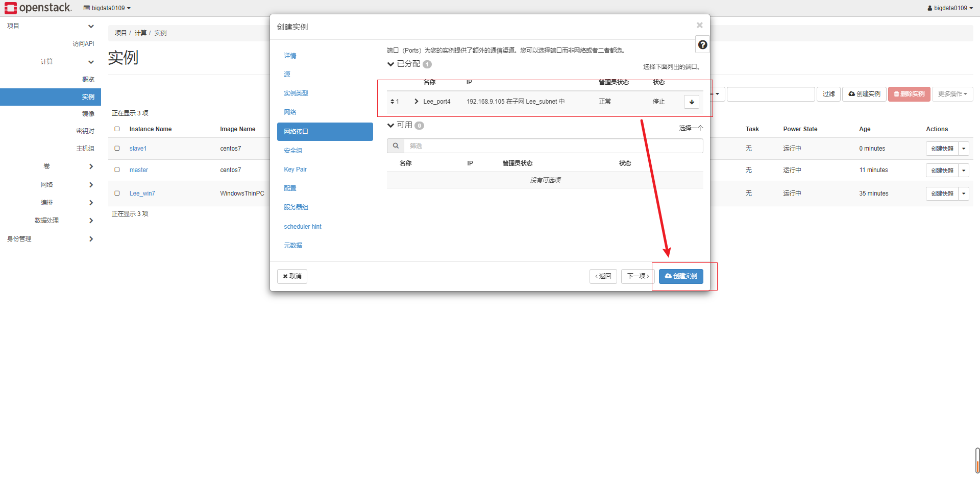
Task: Select the 网络接口 network ports tab
Action: tap(325, 132)
